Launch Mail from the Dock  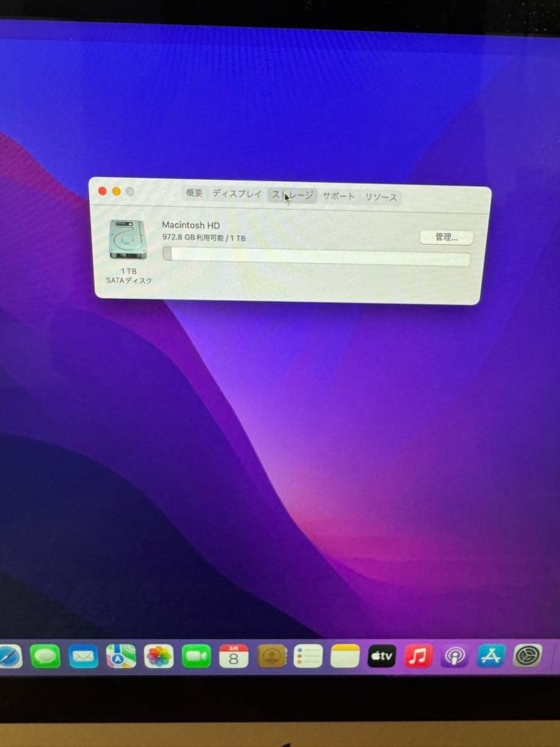(82, 655)
